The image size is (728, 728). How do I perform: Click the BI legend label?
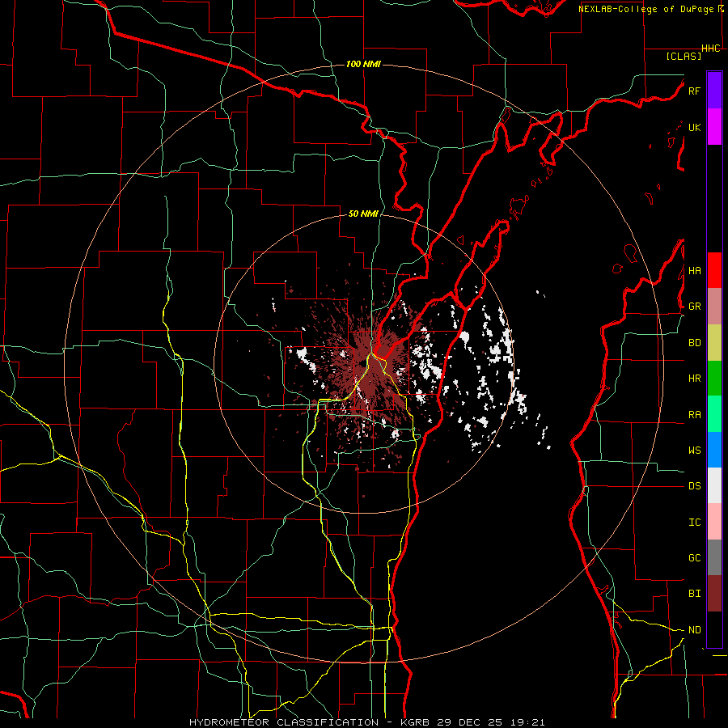(x=694, y=594)
